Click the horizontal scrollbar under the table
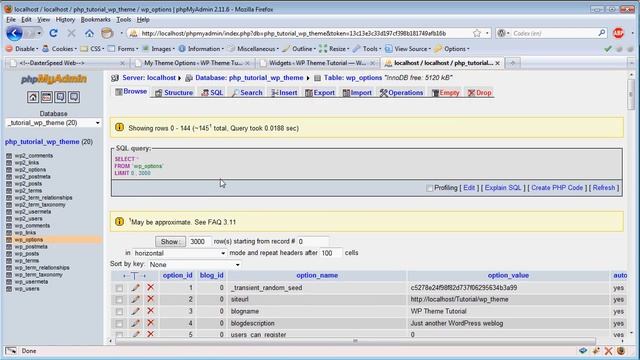640x360 pixels. click(x=355, y=341)
